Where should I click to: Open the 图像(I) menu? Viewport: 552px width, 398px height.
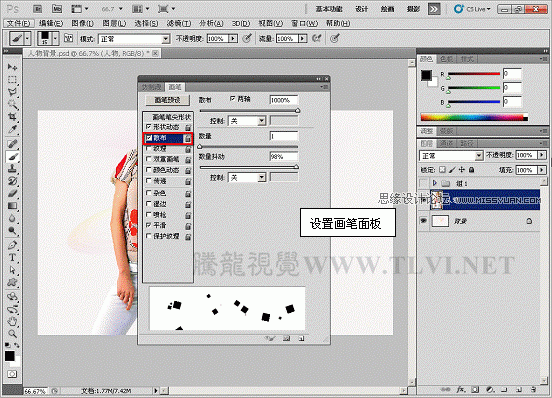(x=82, y=23)
